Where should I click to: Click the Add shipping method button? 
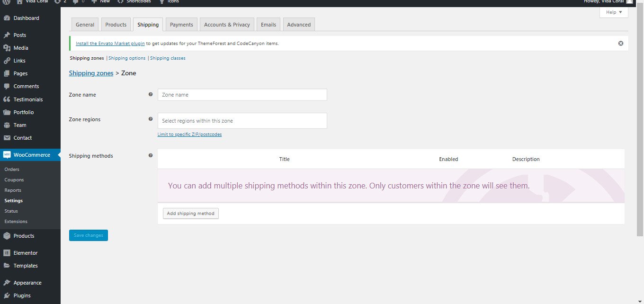pos(190,214)
